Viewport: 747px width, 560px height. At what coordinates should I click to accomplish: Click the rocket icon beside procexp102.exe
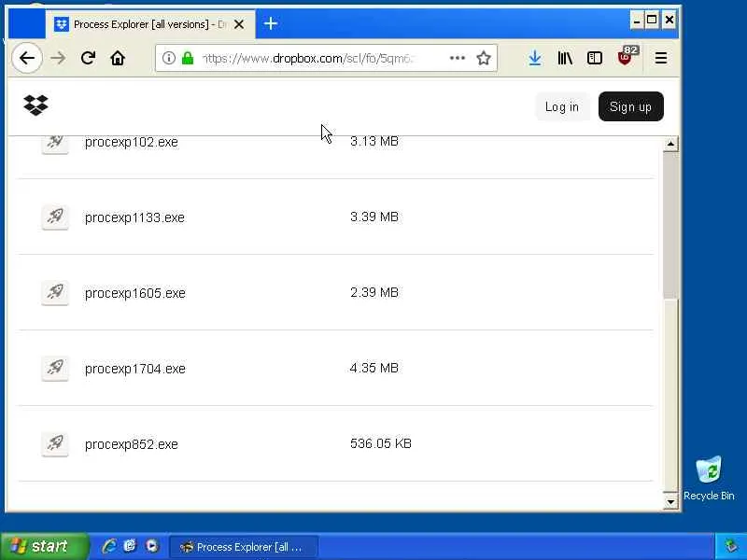[55, 143]
